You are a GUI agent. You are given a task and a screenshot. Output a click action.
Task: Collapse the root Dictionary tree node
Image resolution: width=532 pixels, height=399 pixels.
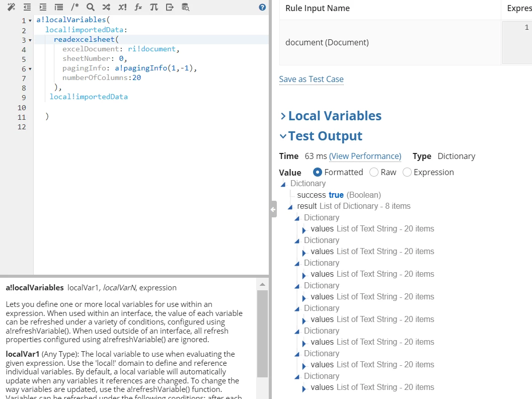[x=283, y=184]
